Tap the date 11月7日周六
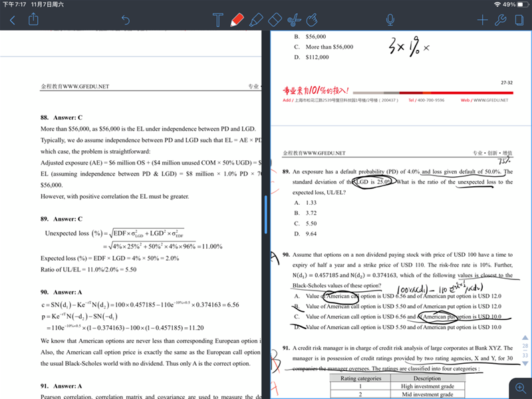The width and height of the screenshot is (532, 399). pos(47,5)
